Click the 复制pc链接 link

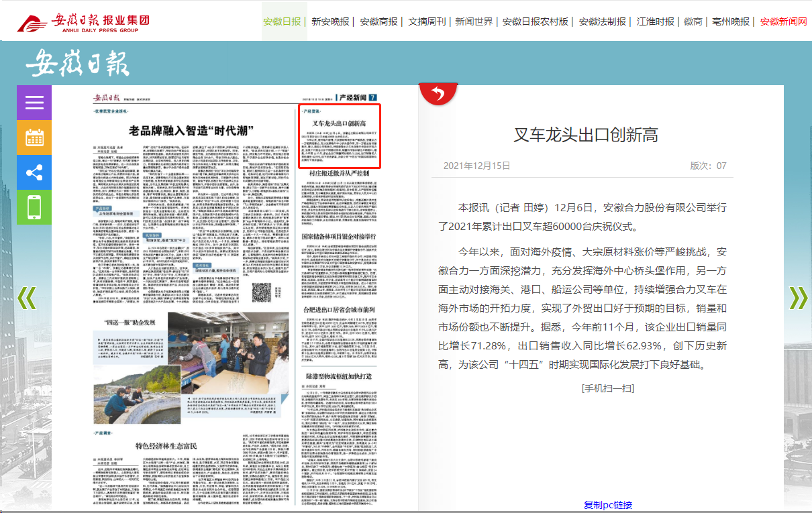tap(607, 505)
